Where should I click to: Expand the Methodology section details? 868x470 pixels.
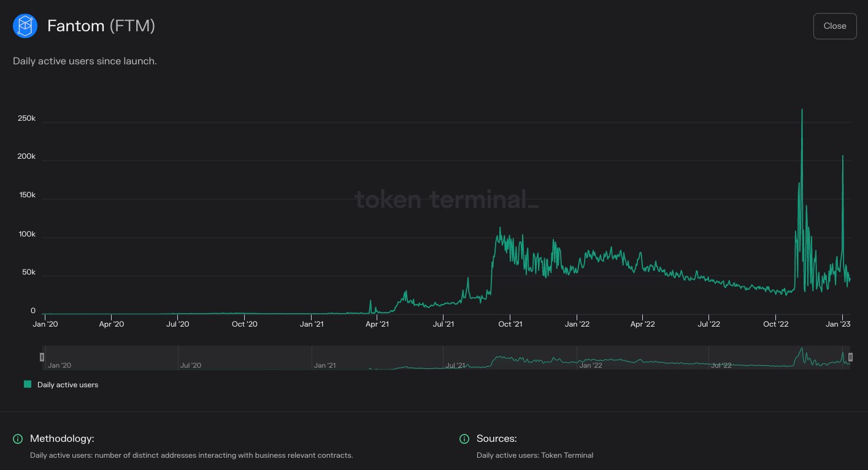coord(17,439)
